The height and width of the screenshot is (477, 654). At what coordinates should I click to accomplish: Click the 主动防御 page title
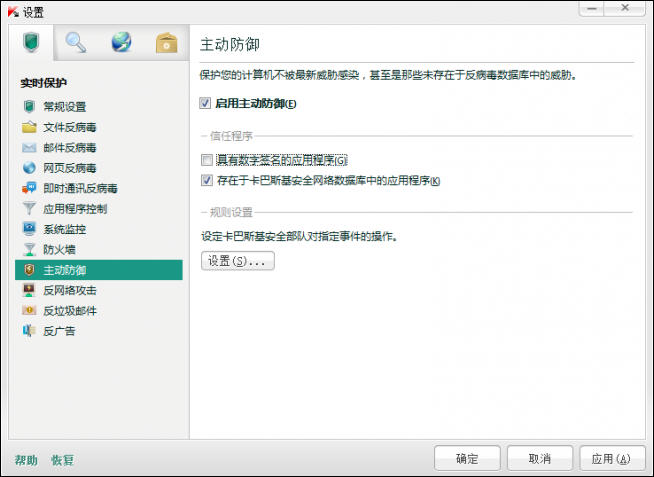[x=230, y=44]
